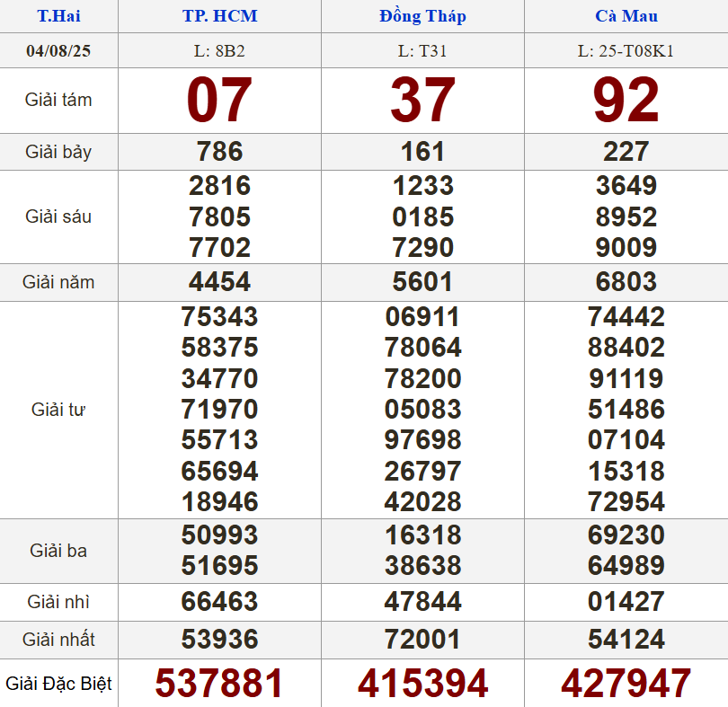
Task: Click the L: 25-T08K1 ticket code
Action: point(626,50)
